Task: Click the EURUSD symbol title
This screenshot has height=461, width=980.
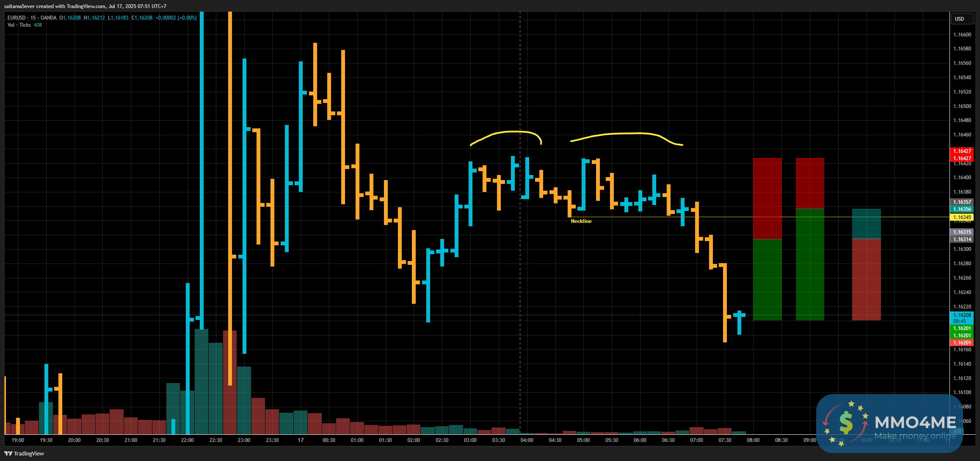Action: (17, 18)
